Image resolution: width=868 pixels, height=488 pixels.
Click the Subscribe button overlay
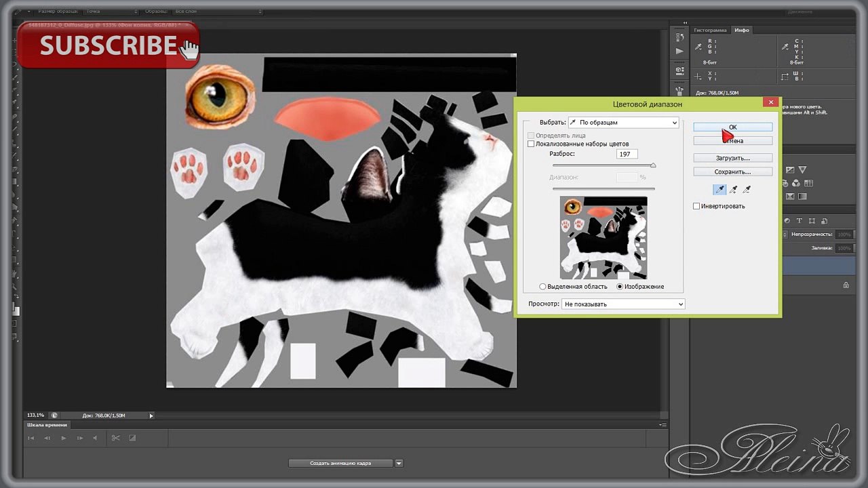coord(108,45)
